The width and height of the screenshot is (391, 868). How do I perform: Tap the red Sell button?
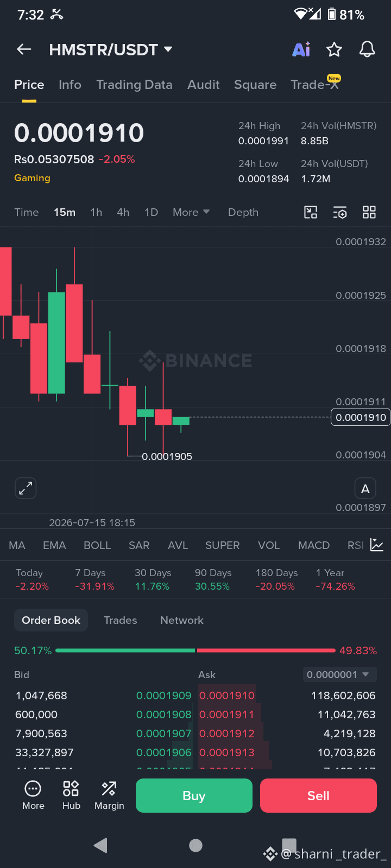pyautogui.click(x=318, y=795)
